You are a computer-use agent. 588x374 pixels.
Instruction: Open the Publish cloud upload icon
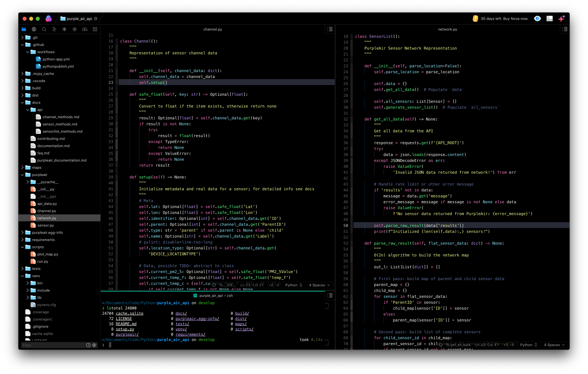(x=85, y=29)
